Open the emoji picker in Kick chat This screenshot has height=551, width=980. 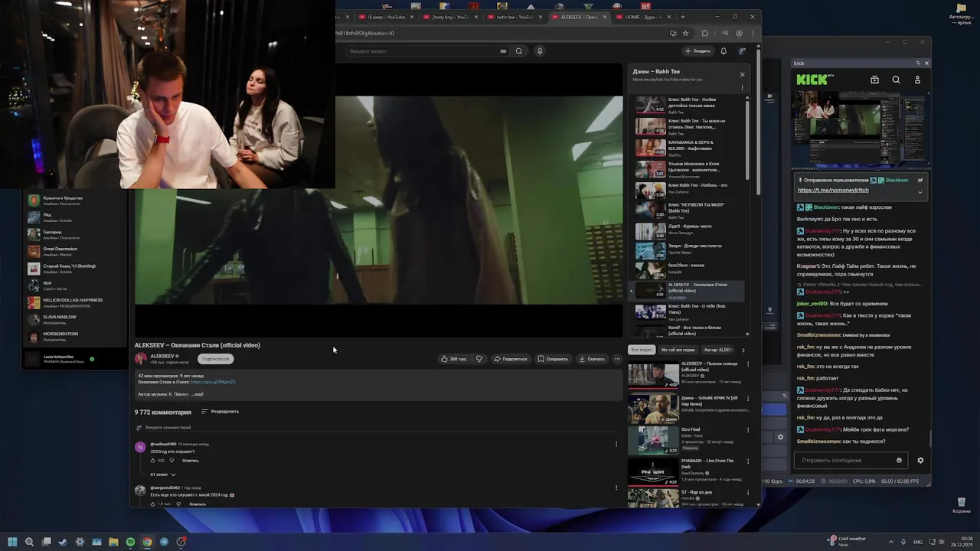[899, 461]
